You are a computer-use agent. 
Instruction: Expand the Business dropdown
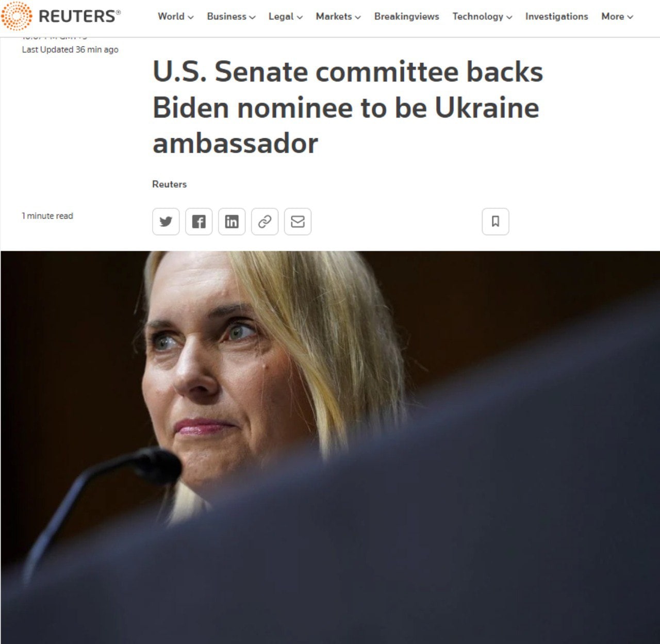(231, 16)
